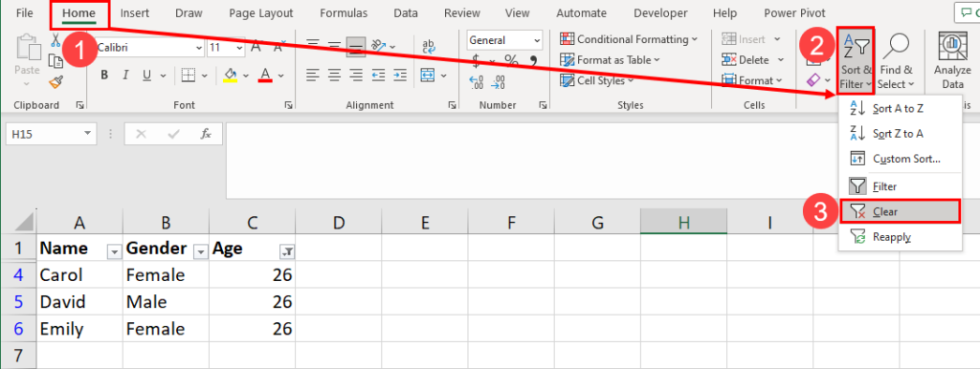Image resolution: width=980 pixels, height=369 pixels.
Task: Open the Gender column filter dropdown
Action: [x=201, y=251]
